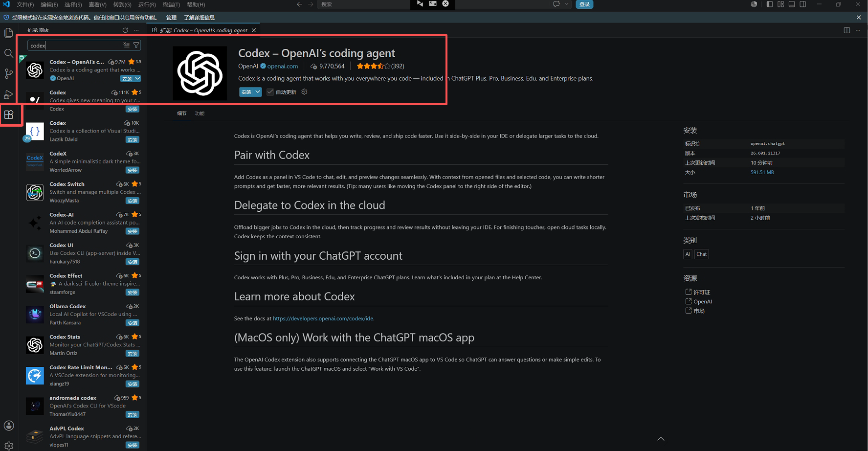
Task: Select the Chat category tag
Action: pos(701,254)
